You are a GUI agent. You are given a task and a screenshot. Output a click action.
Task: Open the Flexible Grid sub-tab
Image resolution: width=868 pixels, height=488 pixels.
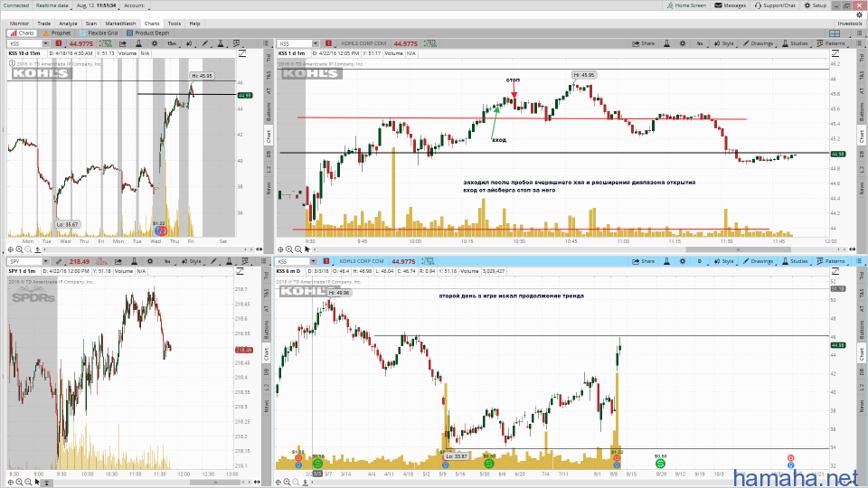[99, 33]
